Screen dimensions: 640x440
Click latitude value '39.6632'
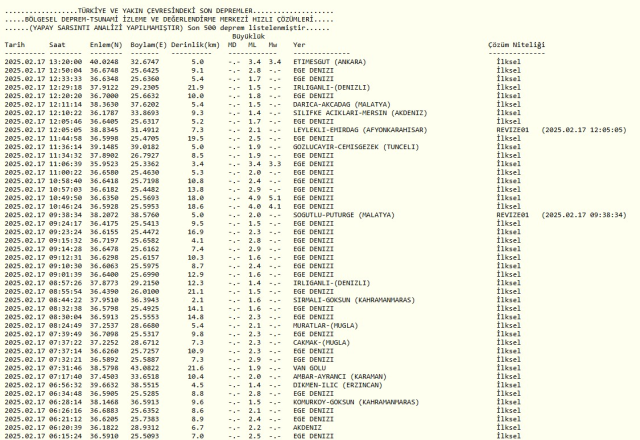[104, 385]
